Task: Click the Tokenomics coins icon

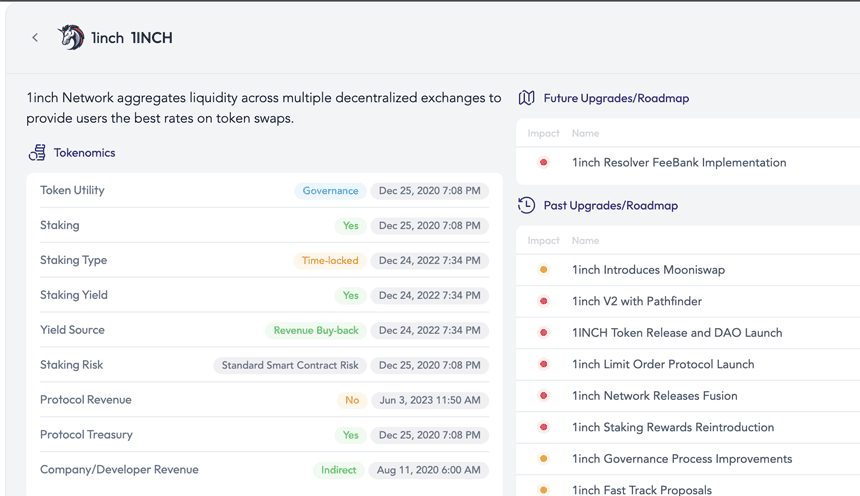Action: 37,153
